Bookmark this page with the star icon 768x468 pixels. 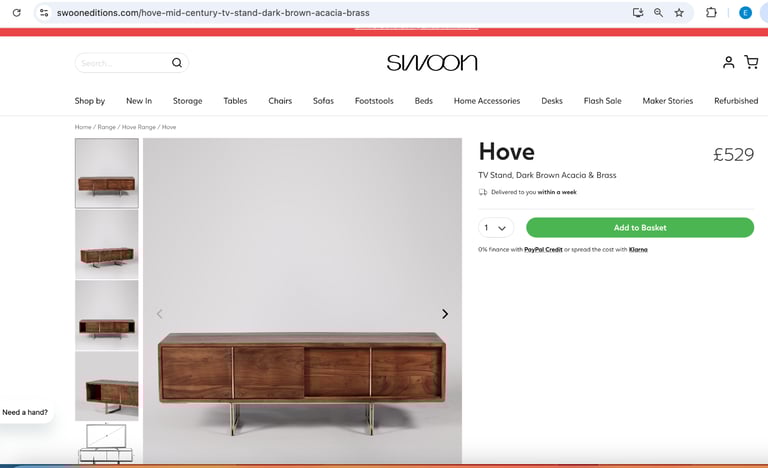679,13
